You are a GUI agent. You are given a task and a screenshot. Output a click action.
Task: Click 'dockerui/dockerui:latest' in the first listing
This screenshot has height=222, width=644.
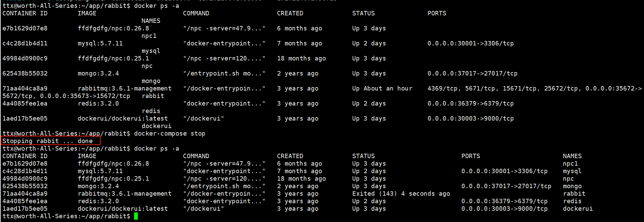(x=123, y=119)
